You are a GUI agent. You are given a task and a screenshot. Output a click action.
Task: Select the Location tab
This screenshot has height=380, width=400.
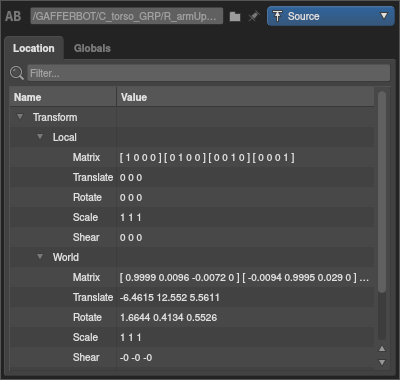[34, 48]
